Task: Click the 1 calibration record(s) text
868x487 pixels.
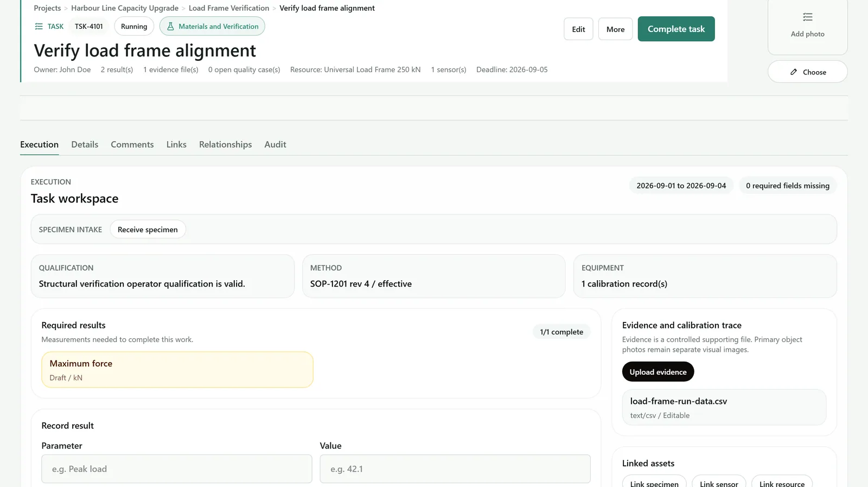Action: coord(624,284)
